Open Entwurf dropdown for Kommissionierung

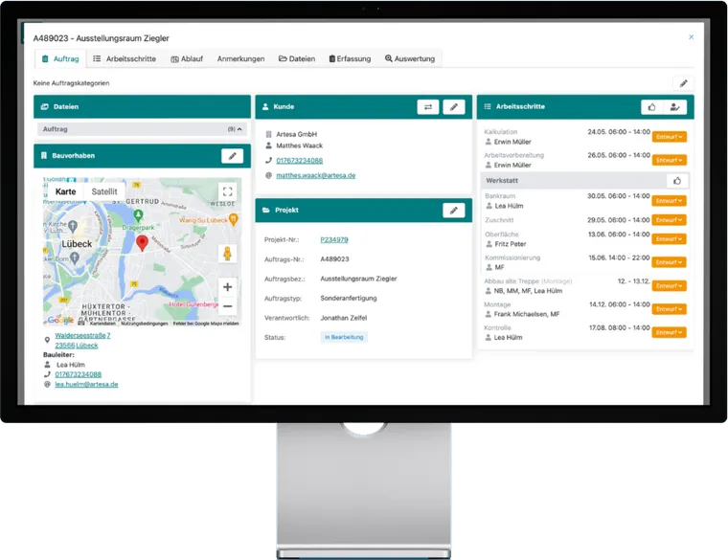pyautogui.click(x=669, y=262)
